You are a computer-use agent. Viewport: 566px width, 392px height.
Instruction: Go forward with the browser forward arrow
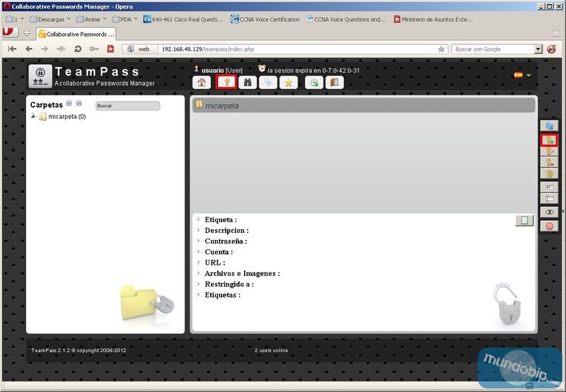[45, 49]
